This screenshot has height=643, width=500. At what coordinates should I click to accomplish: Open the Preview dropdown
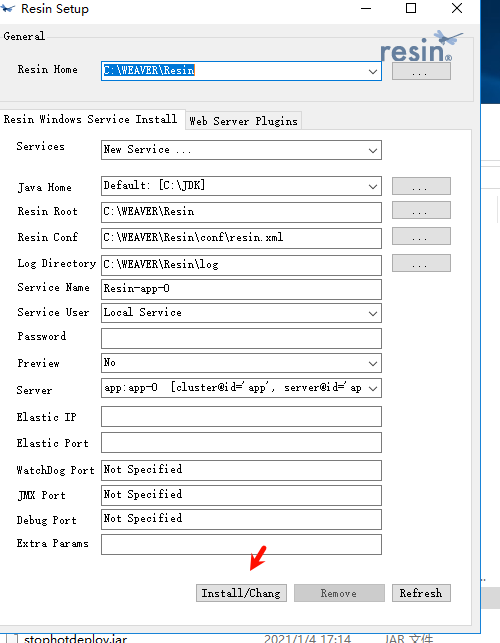pyautogui.click(x=372, y=363)
